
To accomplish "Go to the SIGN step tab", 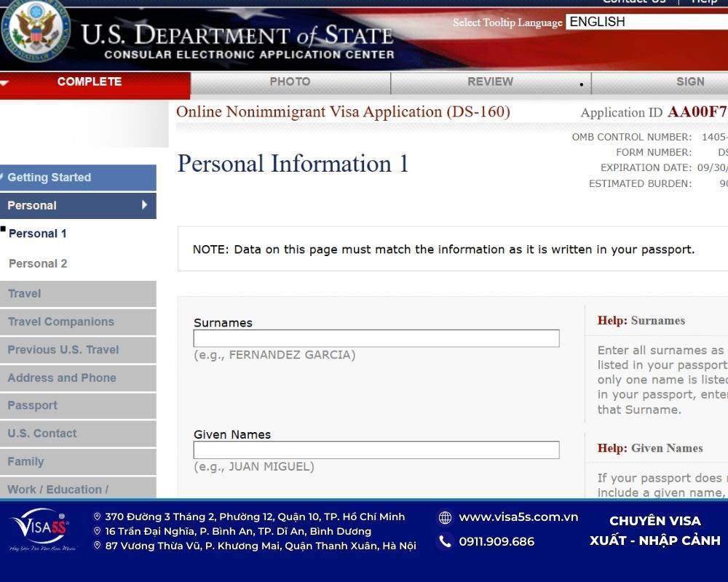I will pos(689,82).
